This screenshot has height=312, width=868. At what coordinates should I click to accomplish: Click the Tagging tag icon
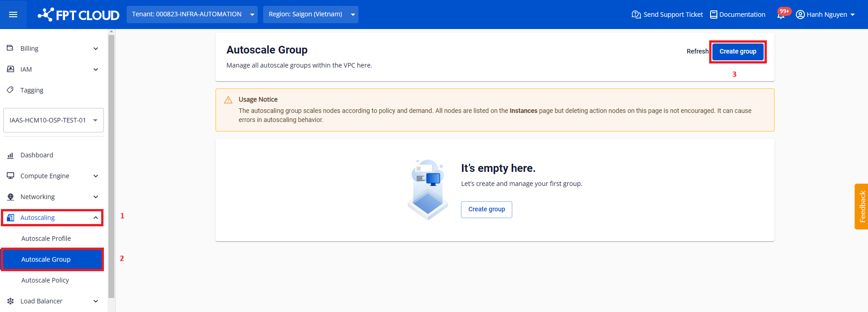[x=10, y=90]
